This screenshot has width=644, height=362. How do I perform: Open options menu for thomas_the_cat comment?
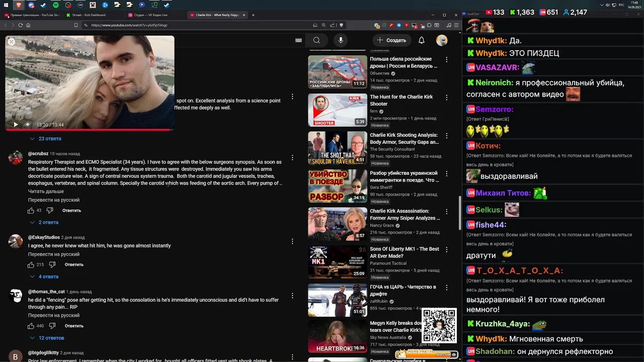[292, 296]
